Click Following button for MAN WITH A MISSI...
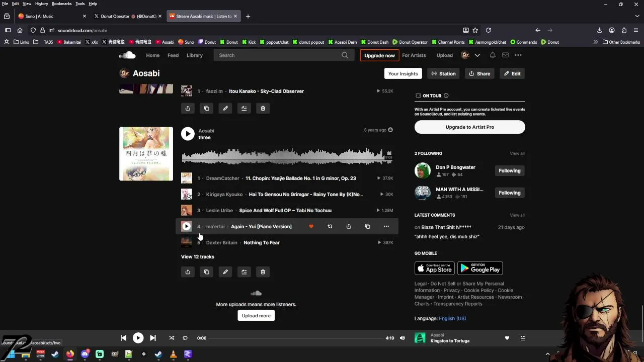The height and width of the screenshot is (362, 644). coord(510,193)
